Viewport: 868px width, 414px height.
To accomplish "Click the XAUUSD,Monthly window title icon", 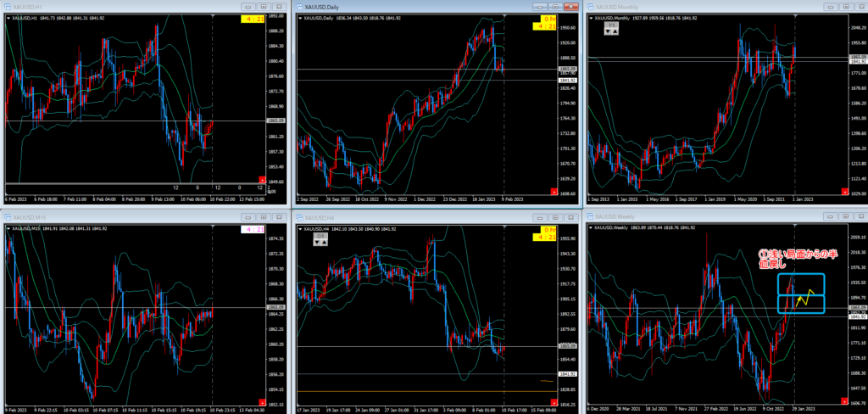I will [x=592, y=6].
